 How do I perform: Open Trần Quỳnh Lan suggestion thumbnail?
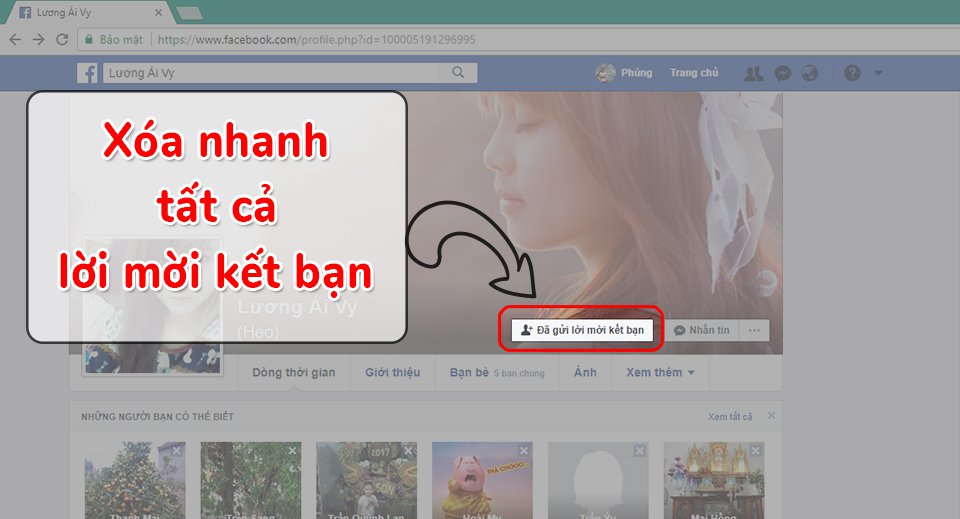(366, 480)
